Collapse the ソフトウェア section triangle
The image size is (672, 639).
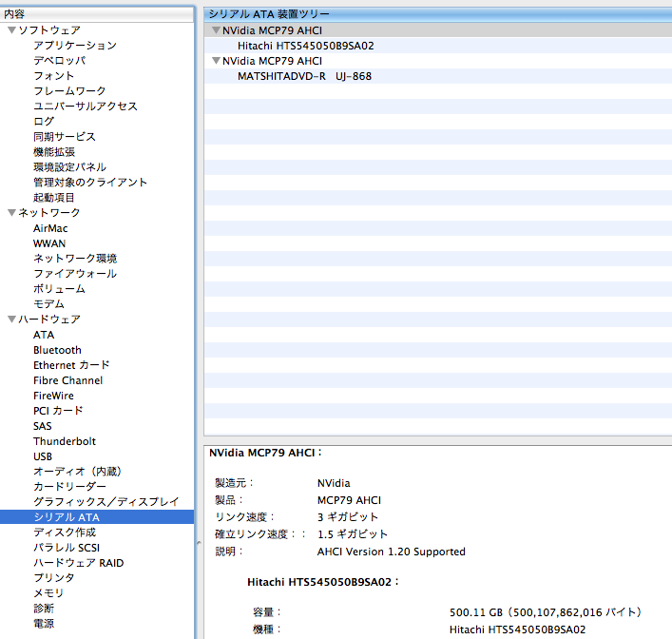click(12, 30)
